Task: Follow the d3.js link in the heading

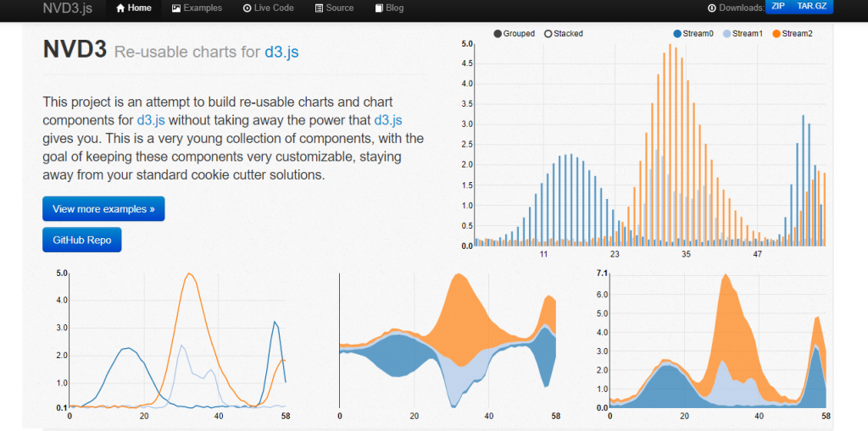Action: pos(281,52)
